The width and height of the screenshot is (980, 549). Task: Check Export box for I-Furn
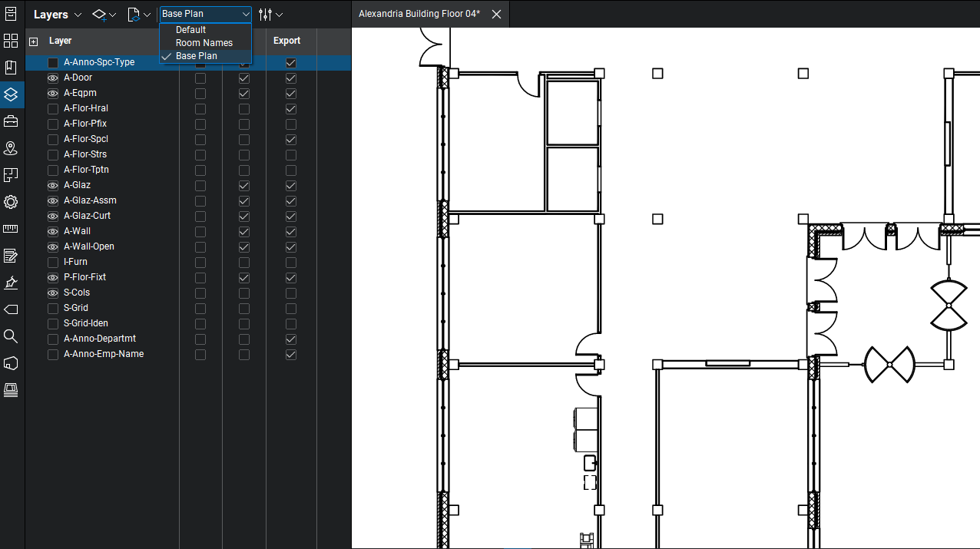[x=290, y=262]
